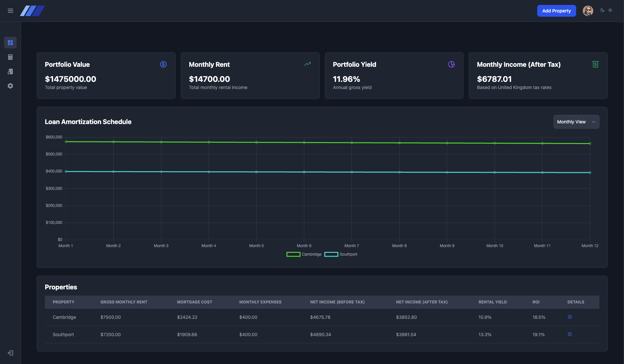The height and width of the screenshot is (364, 624).
Task: Click the $7200.00 rent cell
Action: [111, 335]
